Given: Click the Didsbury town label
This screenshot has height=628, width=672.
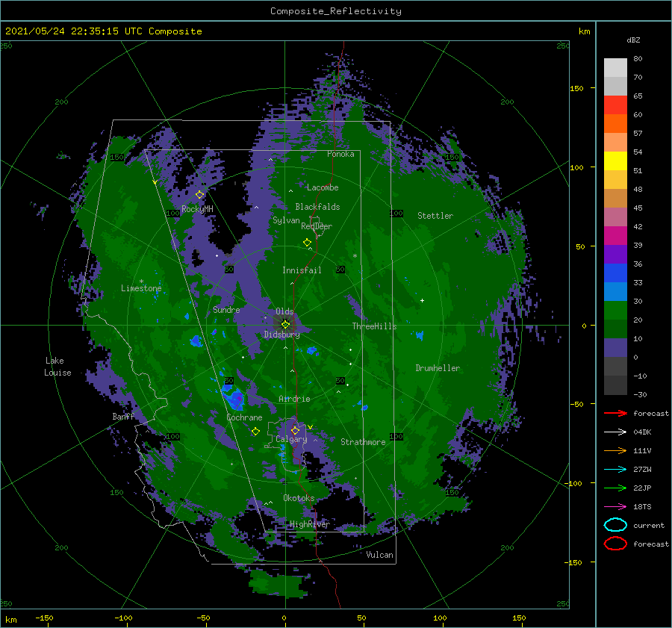Looking at the screenshot, I should tap(281, 335).
